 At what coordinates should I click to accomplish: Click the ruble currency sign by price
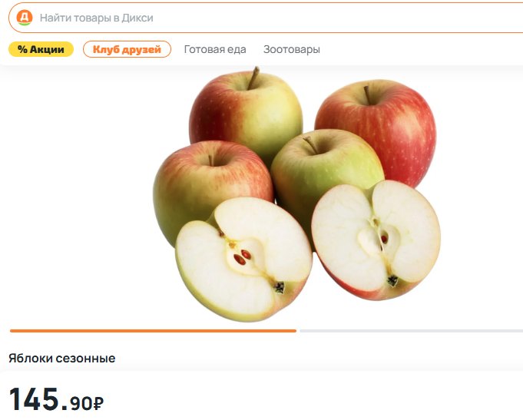98,403
